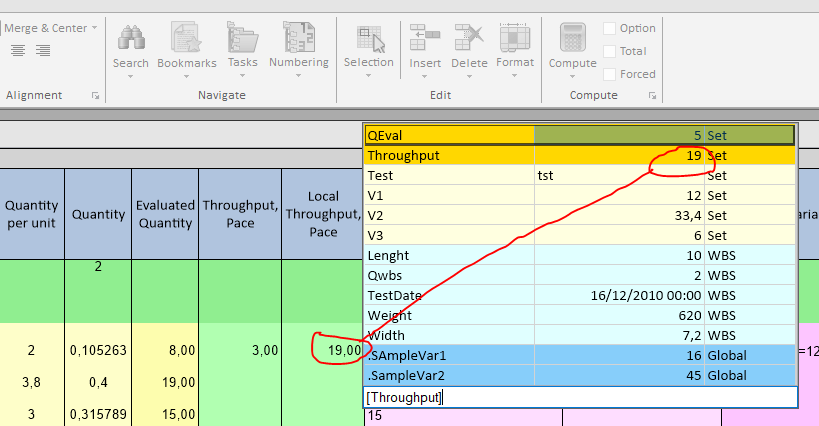Enable the Option checkbox
Viewport: 819px width, 426px height.
[x=610, y=28]
